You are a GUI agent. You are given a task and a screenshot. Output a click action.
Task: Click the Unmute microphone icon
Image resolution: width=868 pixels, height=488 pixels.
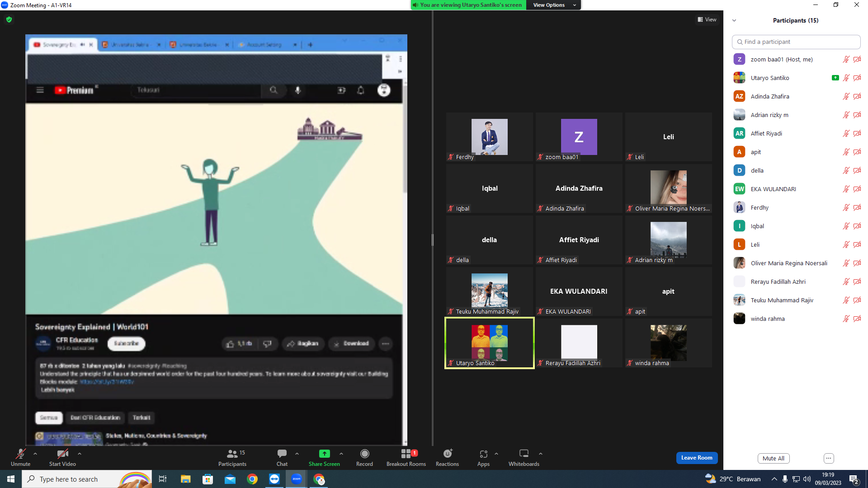[x=21, y=454]
